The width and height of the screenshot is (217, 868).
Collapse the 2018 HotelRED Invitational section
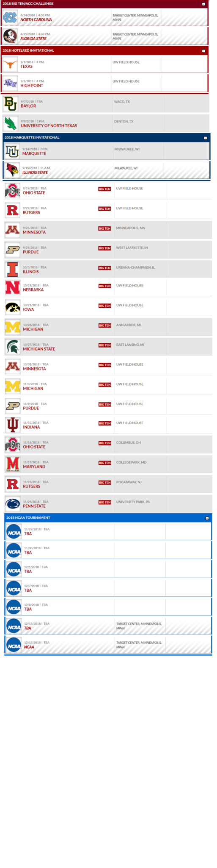pos(203,51)
